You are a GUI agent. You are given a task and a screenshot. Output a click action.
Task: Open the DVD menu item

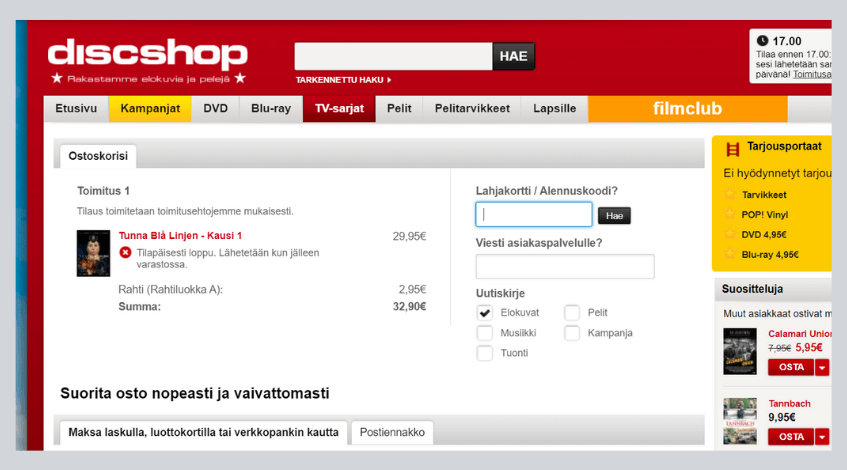[x=216, y=109]
